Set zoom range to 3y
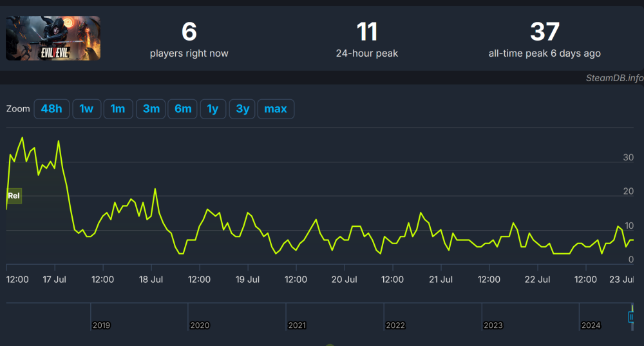Screen dimensions: 644x346 pyautogui.click(x=243, y=109)
